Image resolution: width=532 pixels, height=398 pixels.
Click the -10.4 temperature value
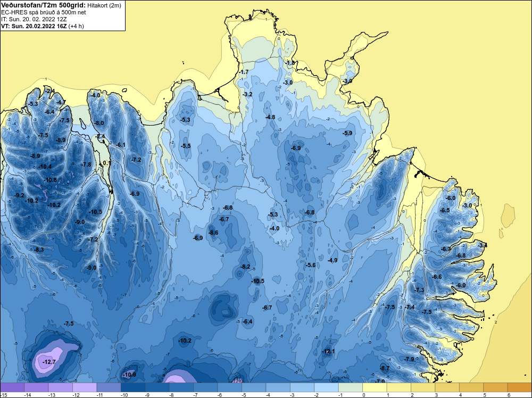tap(45, 167)
